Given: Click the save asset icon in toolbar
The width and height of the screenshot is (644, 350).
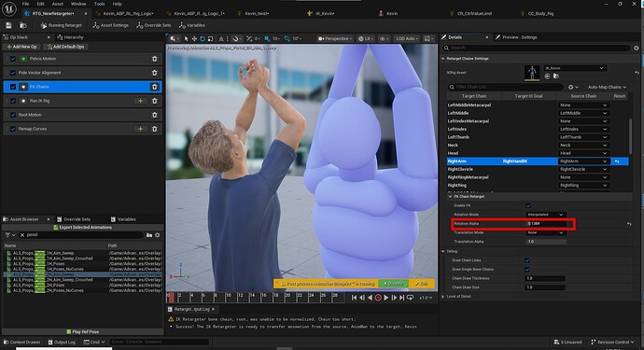Looking at the screenshot, I should (x=8, y=25).
